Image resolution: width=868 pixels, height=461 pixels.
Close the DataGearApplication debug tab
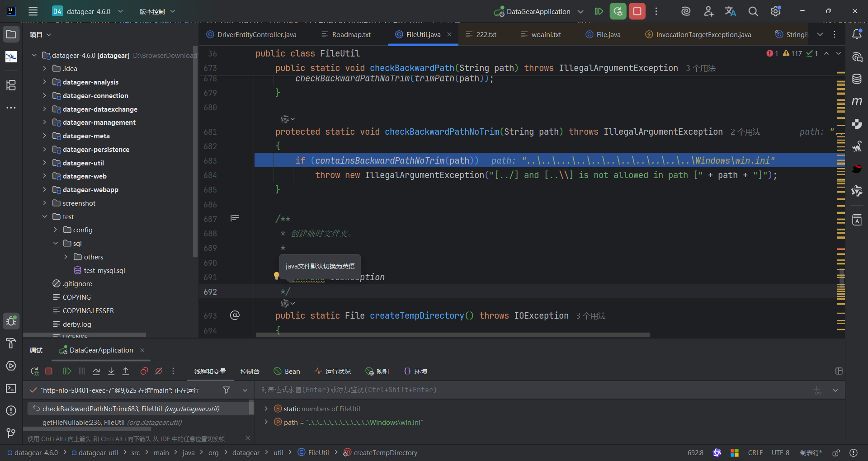tap(142, 350)
